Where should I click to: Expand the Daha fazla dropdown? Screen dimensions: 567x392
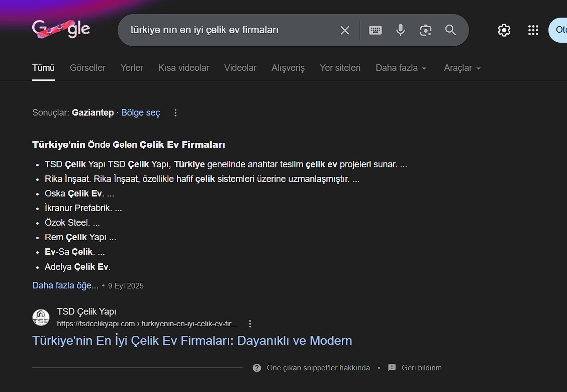pyautogui.click(x=401, y=68)
